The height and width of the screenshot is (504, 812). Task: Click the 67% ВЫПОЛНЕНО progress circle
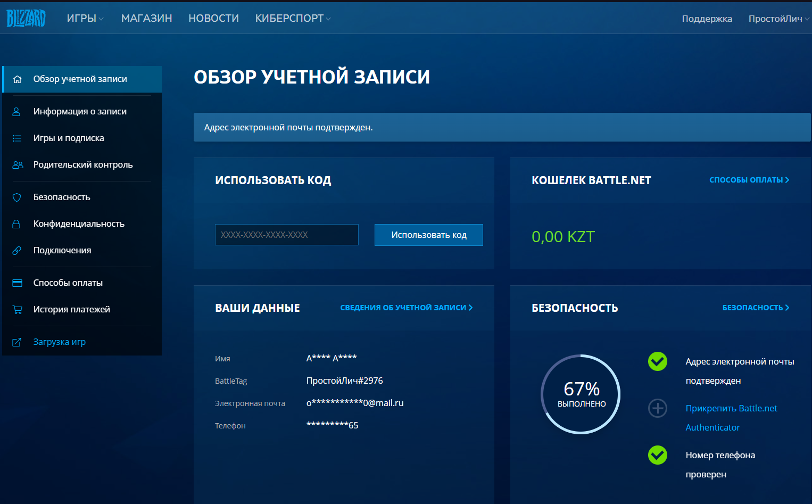coord(581,394)
